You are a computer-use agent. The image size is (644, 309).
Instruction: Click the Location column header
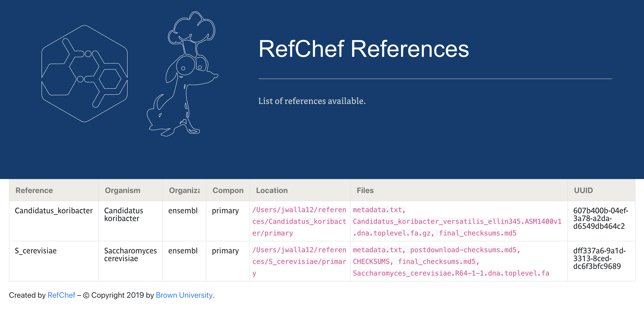300,190
